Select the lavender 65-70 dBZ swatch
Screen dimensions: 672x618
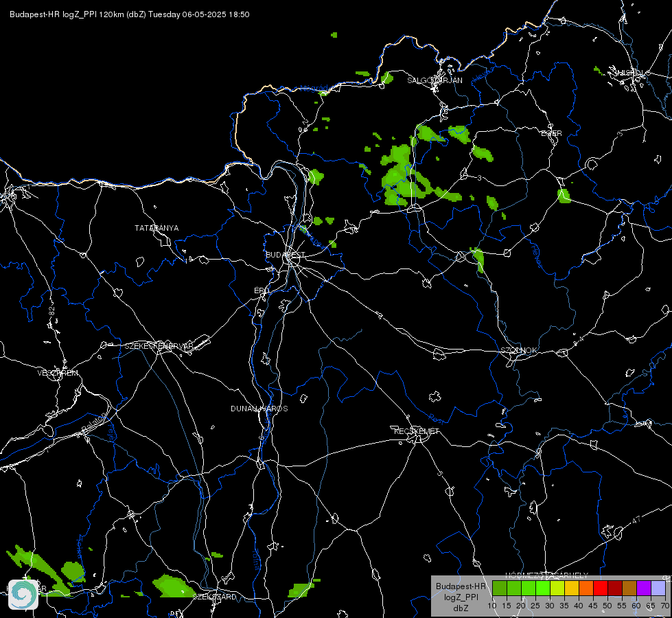(658, 588)
